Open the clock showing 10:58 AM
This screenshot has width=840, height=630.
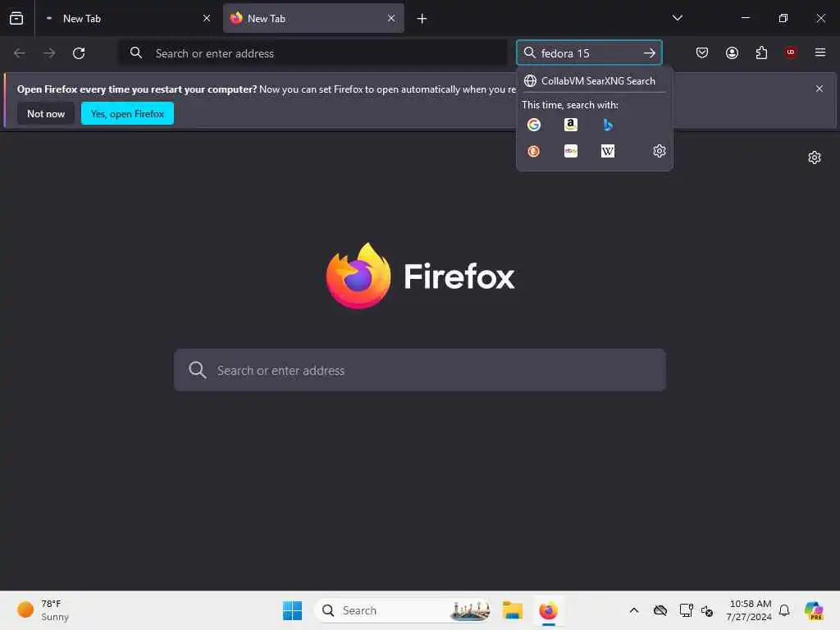pos(749,610)
